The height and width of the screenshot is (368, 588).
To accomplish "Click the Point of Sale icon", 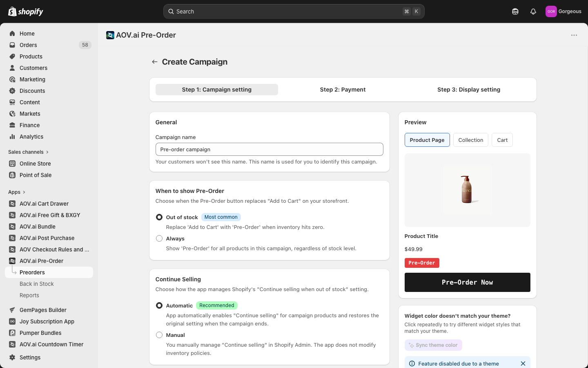I will pos(12,175).
